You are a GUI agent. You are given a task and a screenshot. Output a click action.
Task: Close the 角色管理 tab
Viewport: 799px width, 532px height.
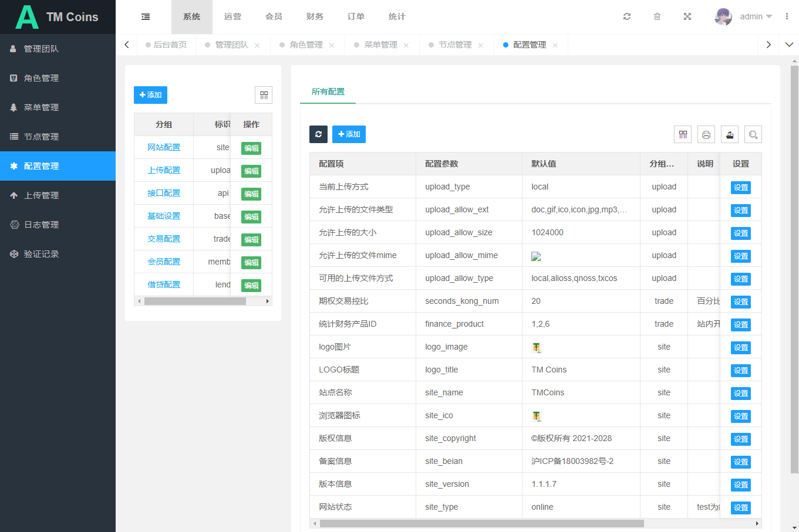(x=332, y=46)
